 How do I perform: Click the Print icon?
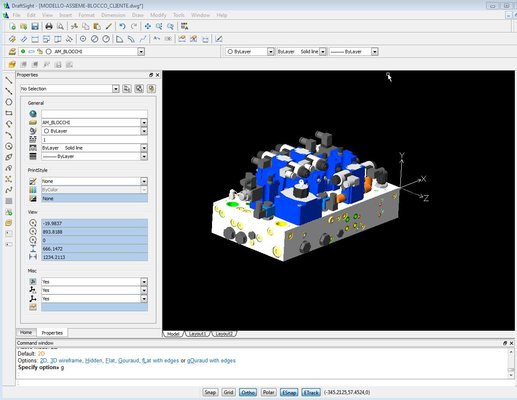49,26
